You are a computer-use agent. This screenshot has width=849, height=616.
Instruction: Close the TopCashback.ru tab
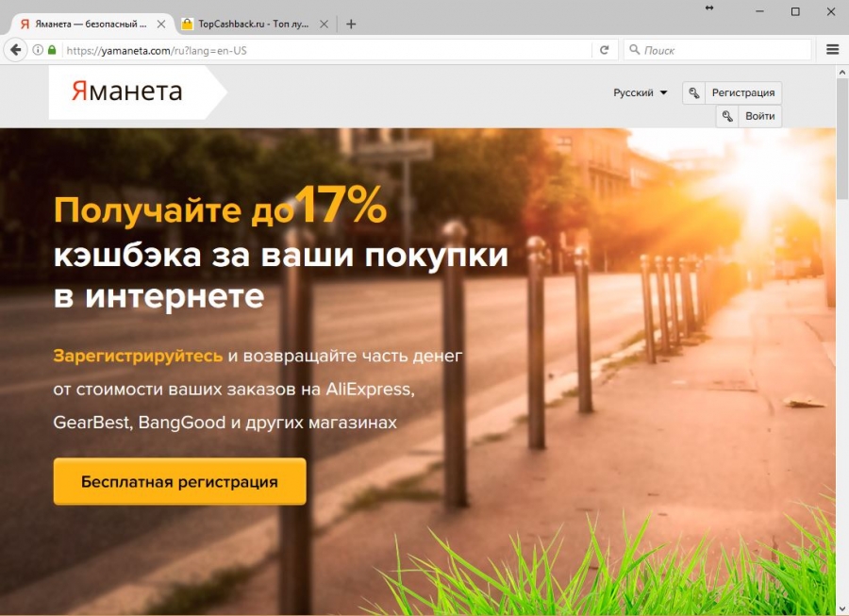(324, 25)
